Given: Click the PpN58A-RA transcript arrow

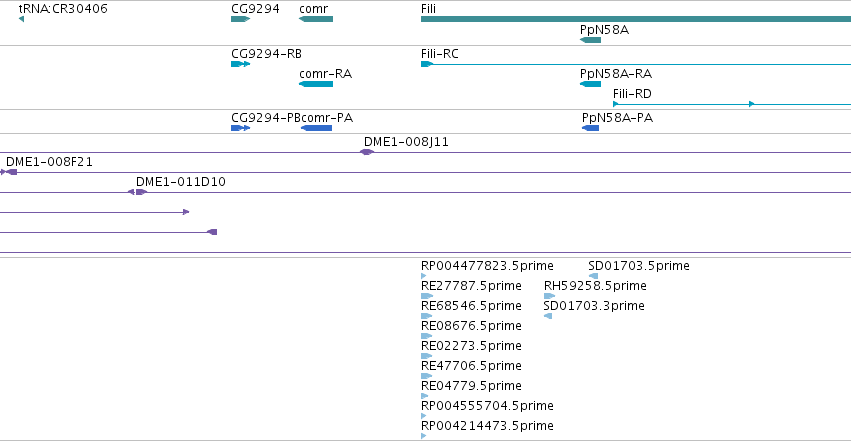Looking at the screenshot, I should (590, 84).
